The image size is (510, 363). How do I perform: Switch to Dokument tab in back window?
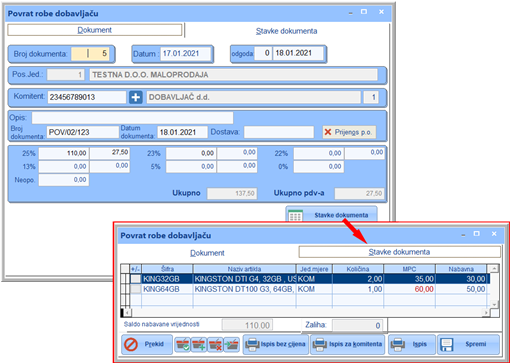click(95, 30)
